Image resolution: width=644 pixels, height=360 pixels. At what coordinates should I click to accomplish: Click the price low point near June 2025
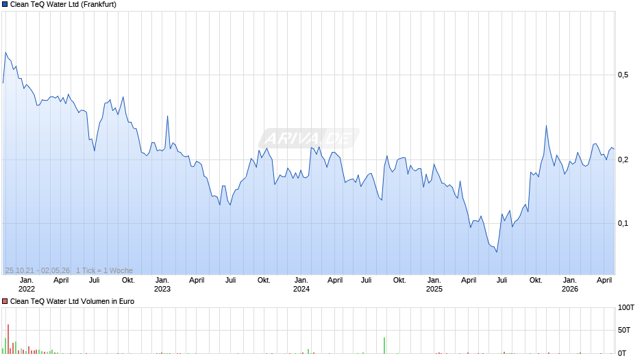[x=497, y=252]
